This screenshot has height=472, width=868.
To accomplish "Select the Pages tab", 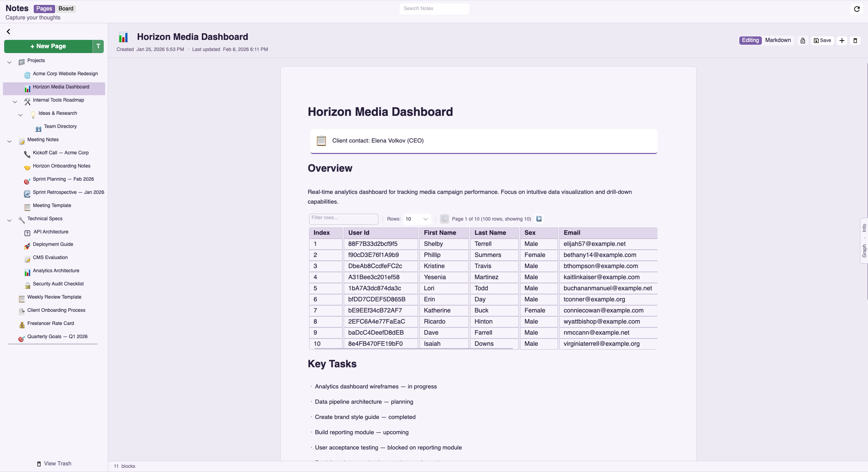I will [44, 8].
